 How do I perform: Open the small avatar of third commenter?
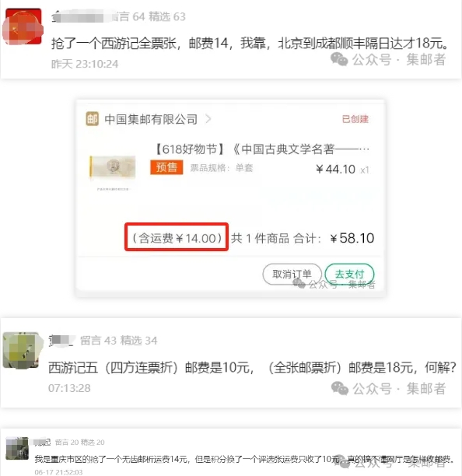(x=17, y=448)
